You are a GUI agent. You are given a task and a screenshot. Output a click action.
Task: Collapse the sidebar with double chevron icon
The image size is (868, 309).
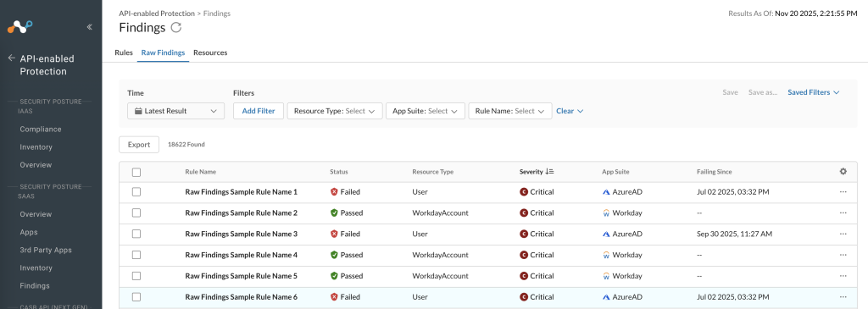(x=90, y=27)
